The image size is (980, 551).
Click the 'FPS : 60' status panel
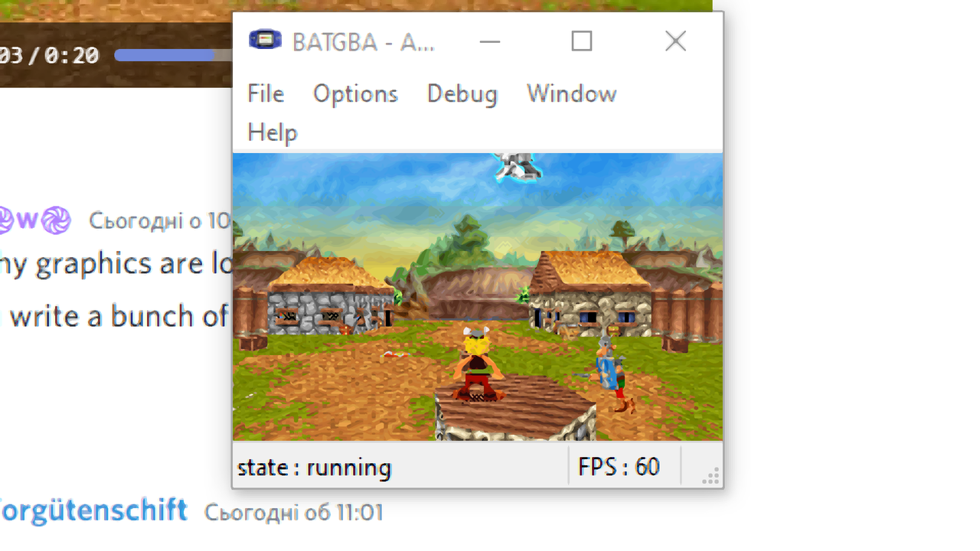pyautogui.click(x=625, y=467)
